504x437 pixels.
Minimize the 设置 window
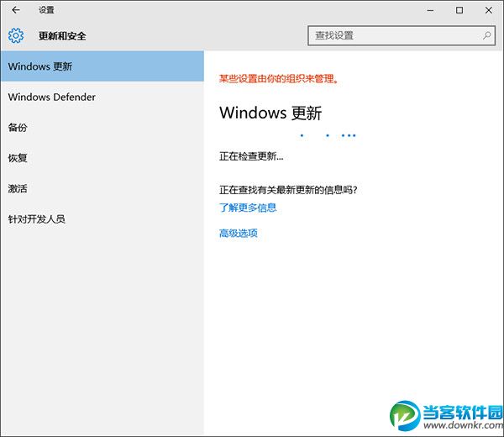(430, 10)
